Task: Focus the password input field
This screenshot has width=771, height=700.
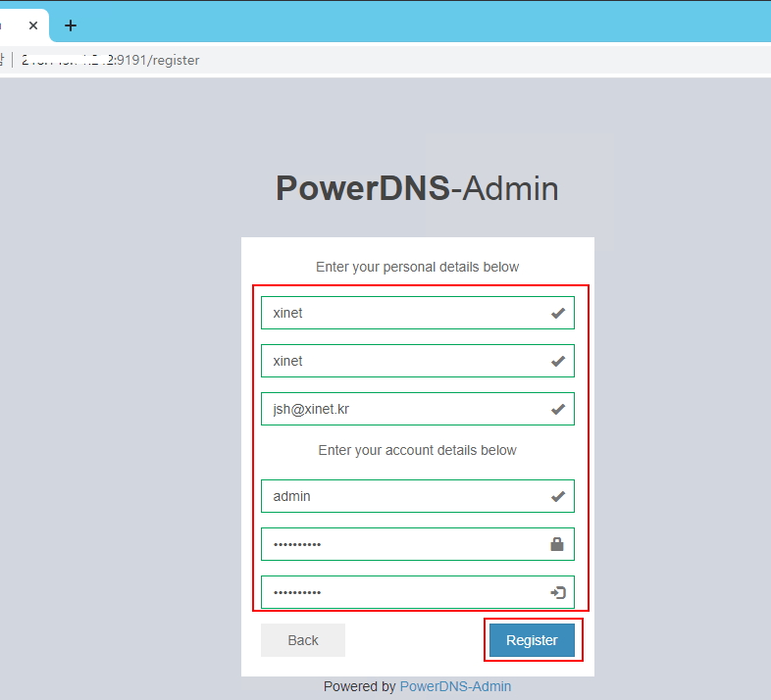Action: pos(402,544)
